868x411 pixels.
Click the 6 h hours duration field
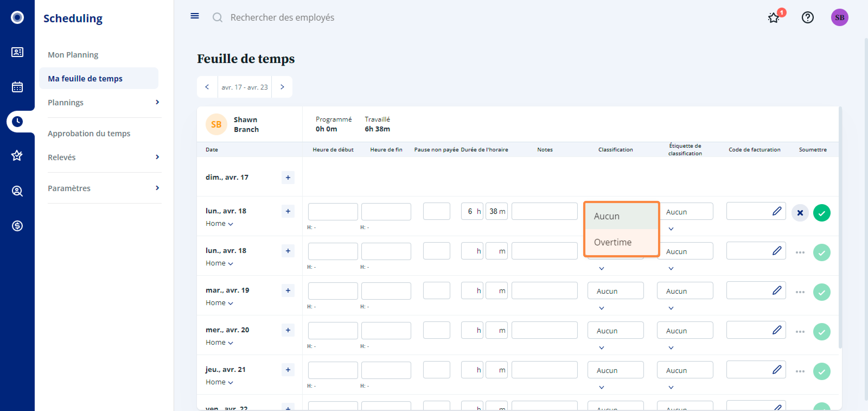tap(472, 211)
